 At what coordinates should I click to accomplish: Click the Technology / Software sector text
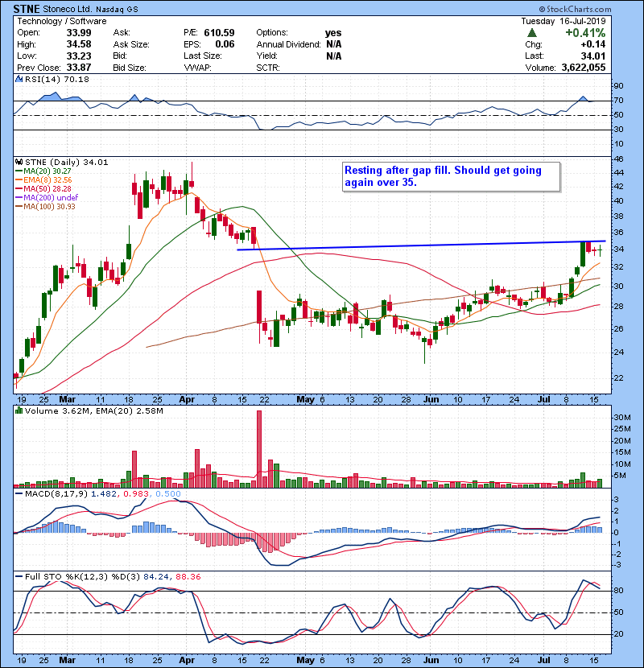62,21
